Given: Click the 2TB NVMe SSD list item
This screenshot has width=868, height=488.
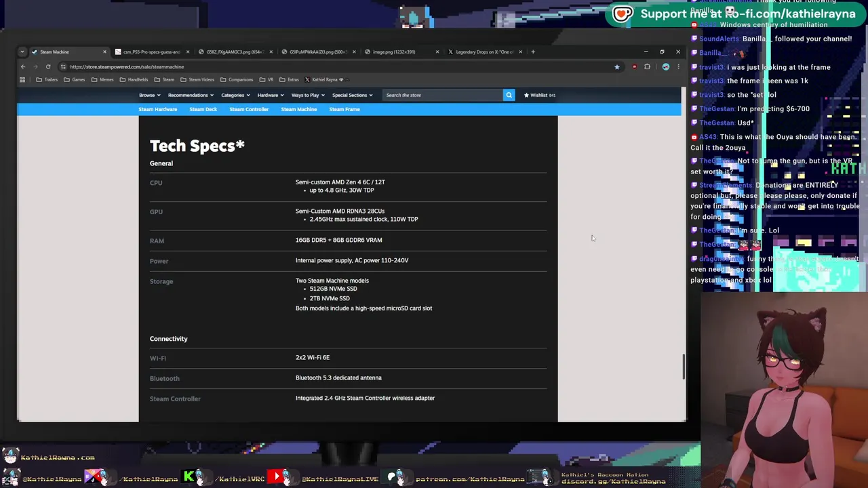Looking at the screenshot, I should tap(330, 298).
